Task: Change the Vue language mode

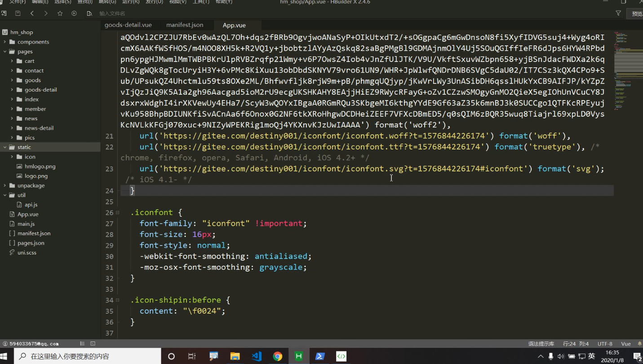Action: pos(626,344)
